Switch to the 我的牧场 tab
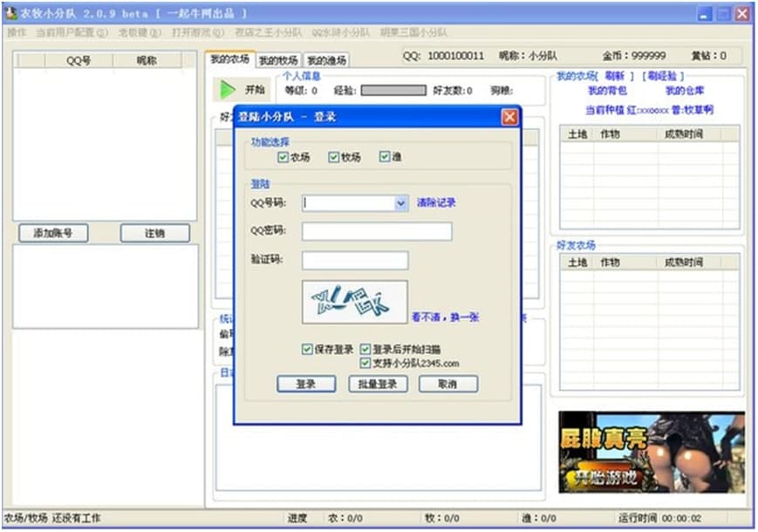The image size is (758, 532). 277,60
